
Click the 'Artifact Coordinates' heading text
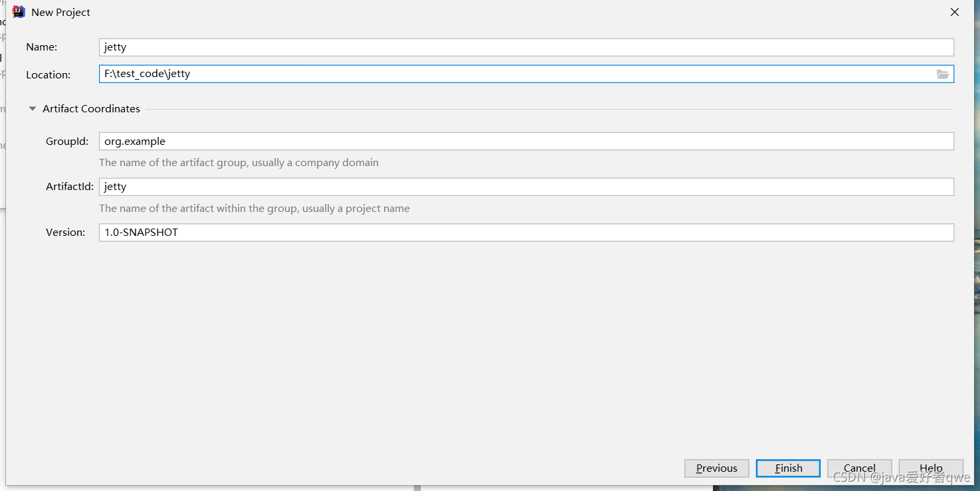pyautogui.click(x=91, y=108)
